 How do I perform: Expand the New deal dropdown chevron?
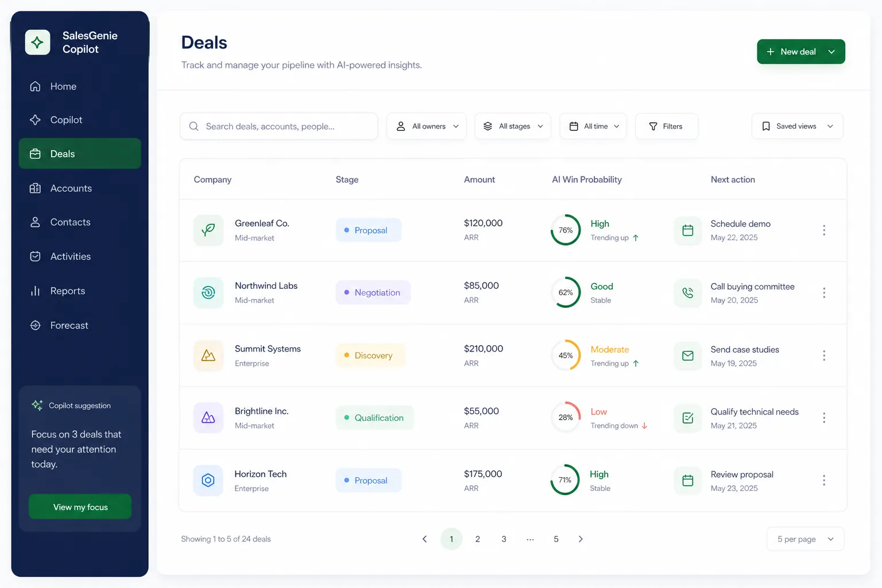831,52
